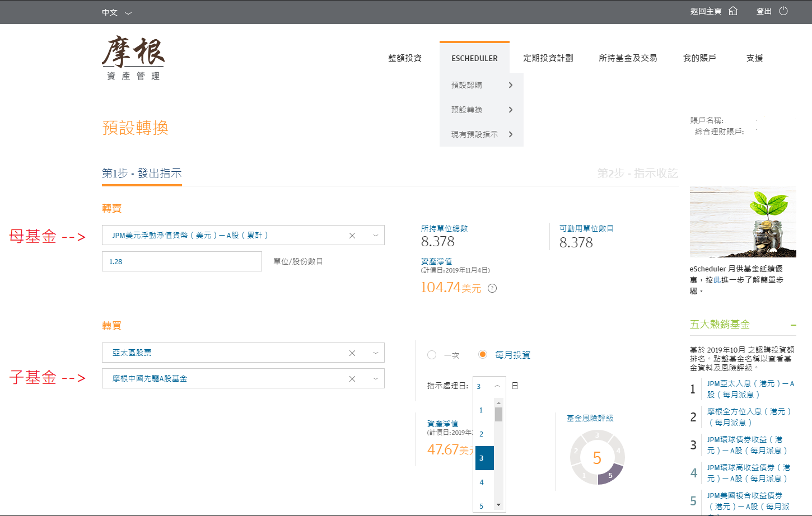This screenshot has height=516, width=812.
Task: Click the dropdown list scroll up arrow
Action: [498, 402]
